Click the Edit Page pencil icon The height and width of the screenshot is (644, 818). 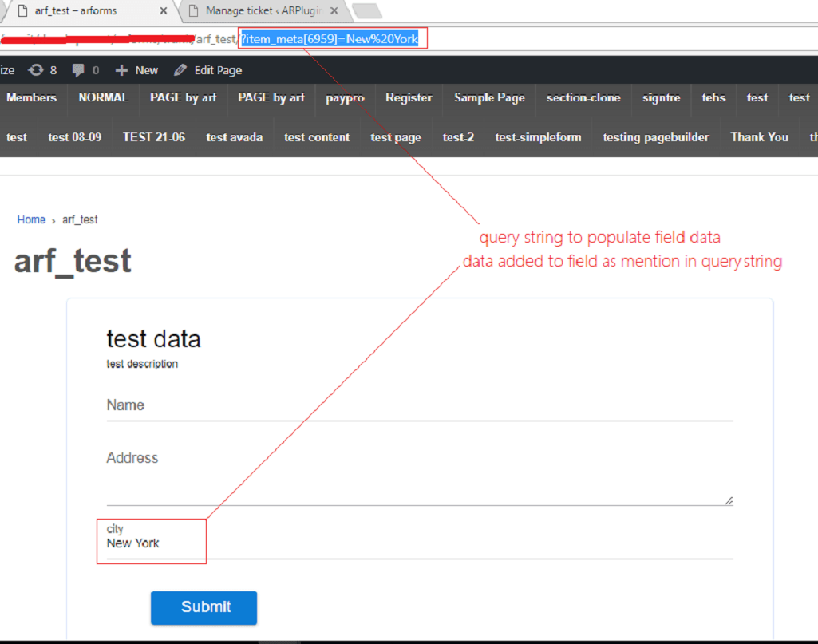[180, 70]
